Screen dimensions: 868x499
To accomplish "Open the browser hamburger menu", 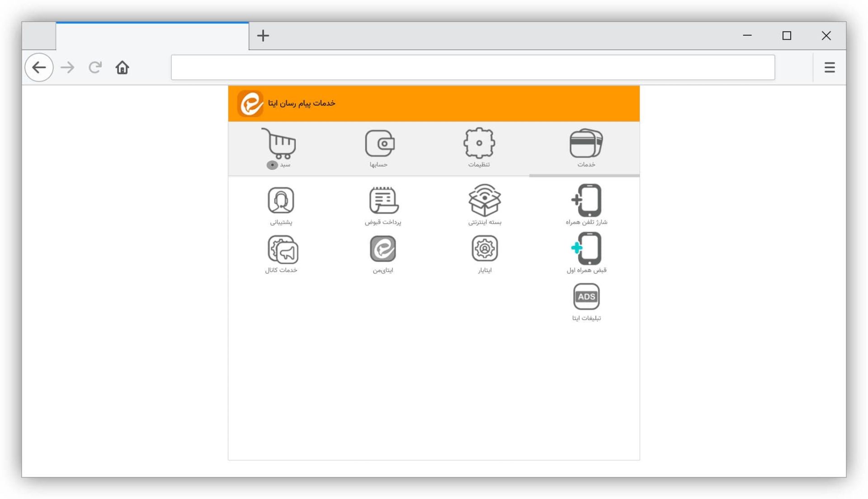I will 830,67.
